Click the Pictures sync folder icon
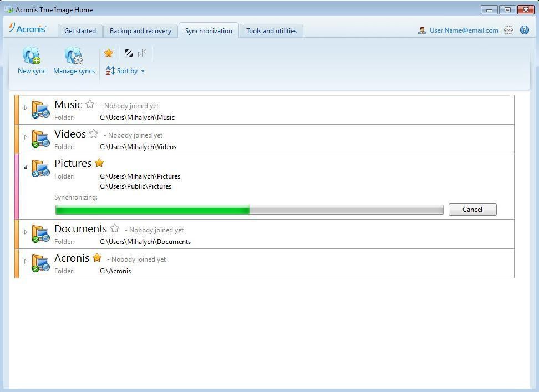This screenshot has height=392, width=539. point(40,169)
